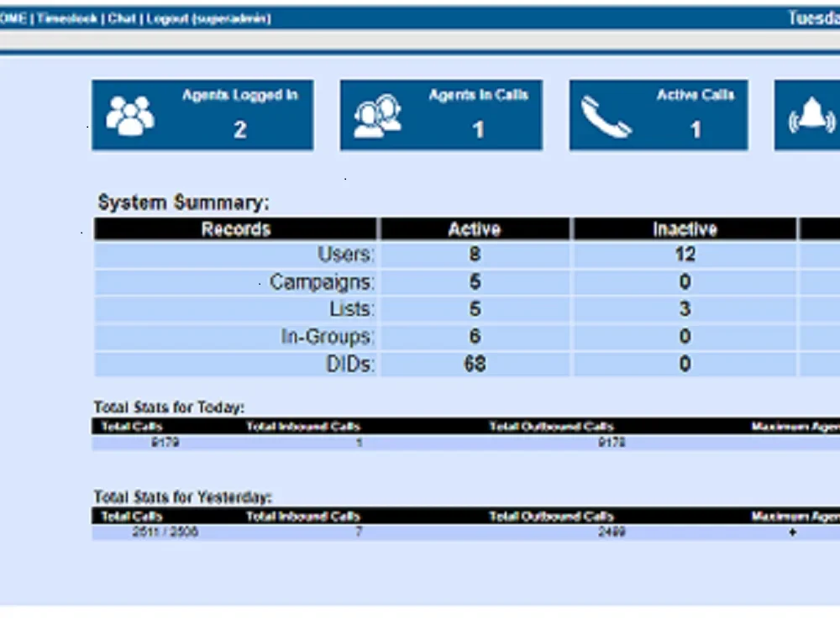Image resolution: width=840 pixels, height=630 pixels.
Task: Click Logout (superadmin) link
Action: [208, 18]
